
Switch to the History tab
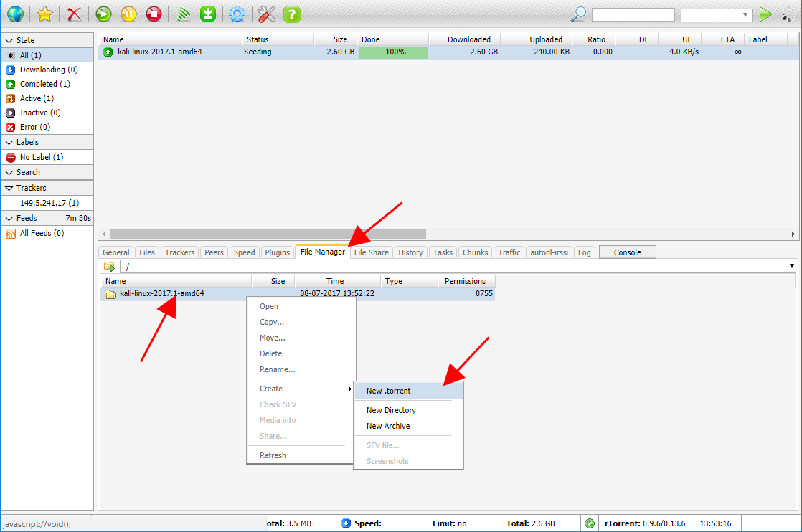411,252
